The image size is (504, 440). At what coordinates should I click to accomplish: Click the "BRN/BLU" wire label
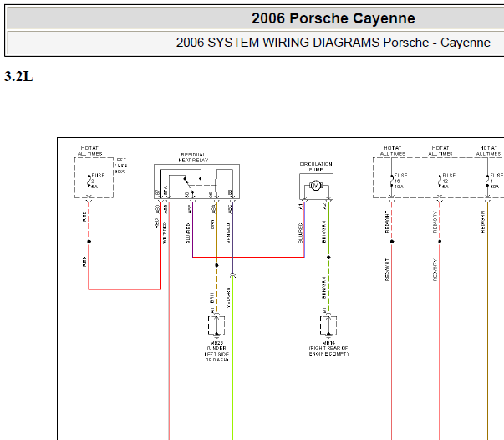[x=228, y=233]
